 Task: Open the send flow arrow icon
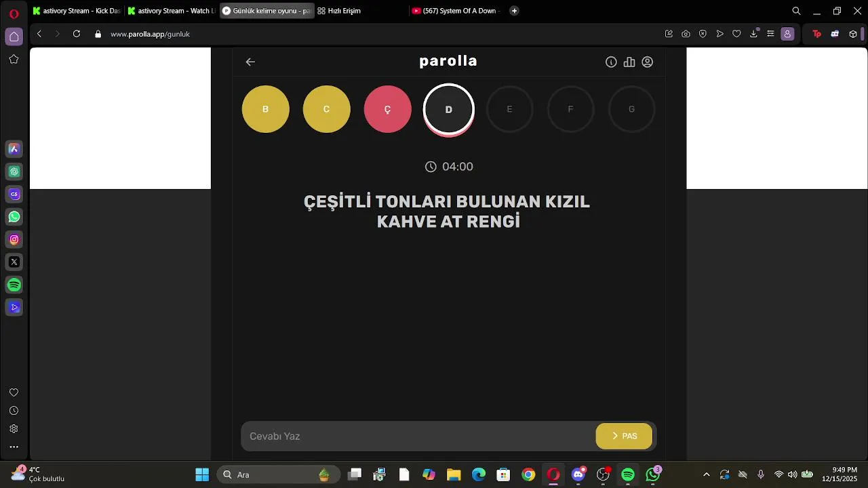pyautogui.click(x=720, y=34)
